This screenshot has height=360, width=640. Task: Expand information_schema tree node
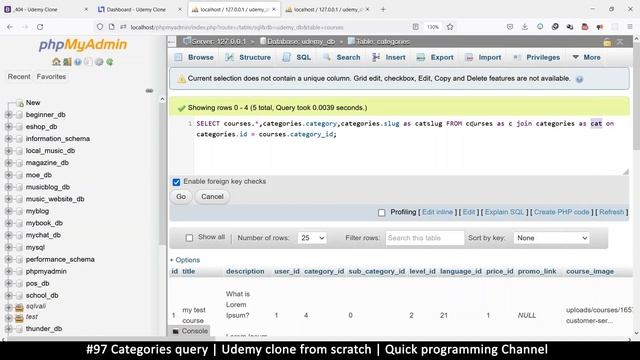9,139
